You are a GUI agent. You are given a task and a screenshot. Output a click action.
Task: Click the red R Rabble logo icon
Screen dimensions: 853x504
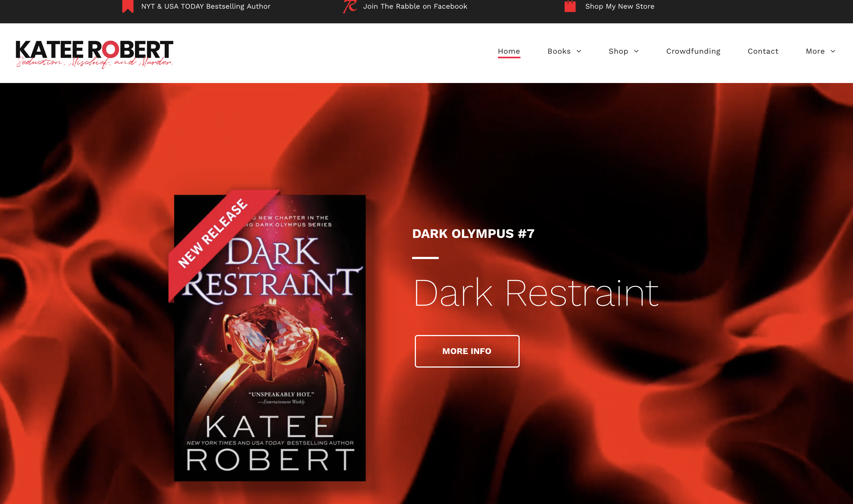pos(350,7)
